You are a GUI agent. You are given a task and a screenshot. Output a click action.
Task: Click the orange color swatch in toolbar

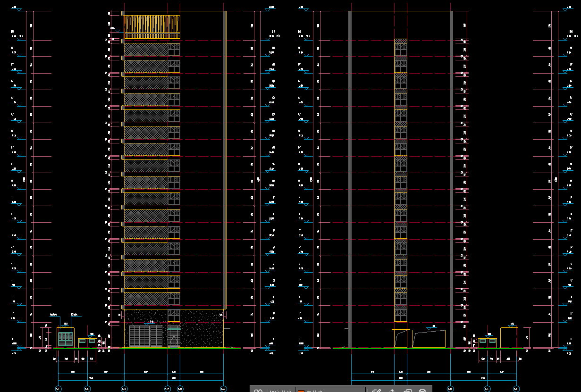(301, 391)
